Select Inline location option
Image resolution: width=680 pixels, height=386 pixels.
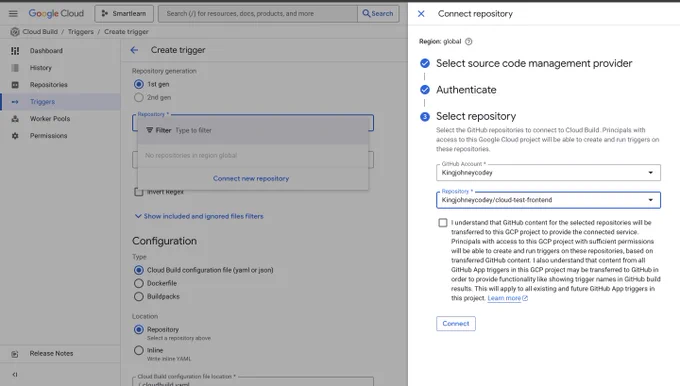[x=139, y=350]
